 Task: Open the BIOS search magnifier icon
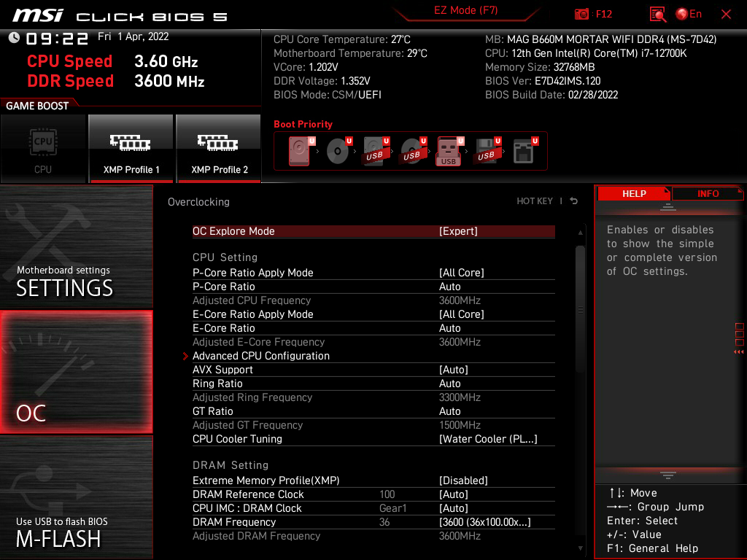(657, 15)
